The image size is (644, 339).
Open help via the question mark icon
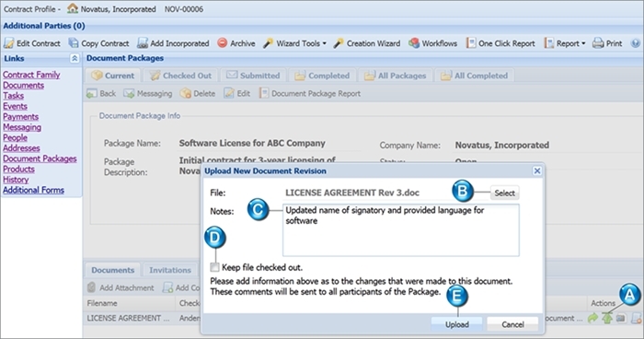point(636,43)
